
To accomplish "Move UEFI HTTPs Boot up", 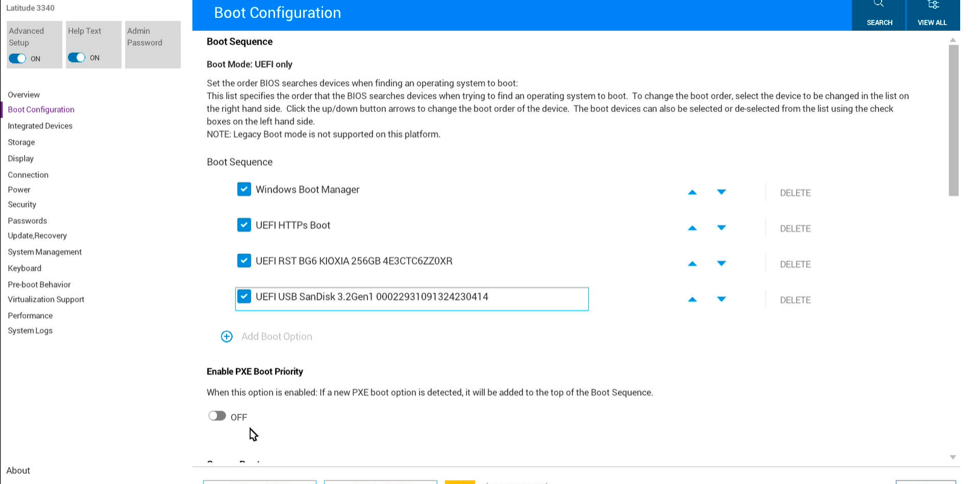I will [x=692, y=228].
